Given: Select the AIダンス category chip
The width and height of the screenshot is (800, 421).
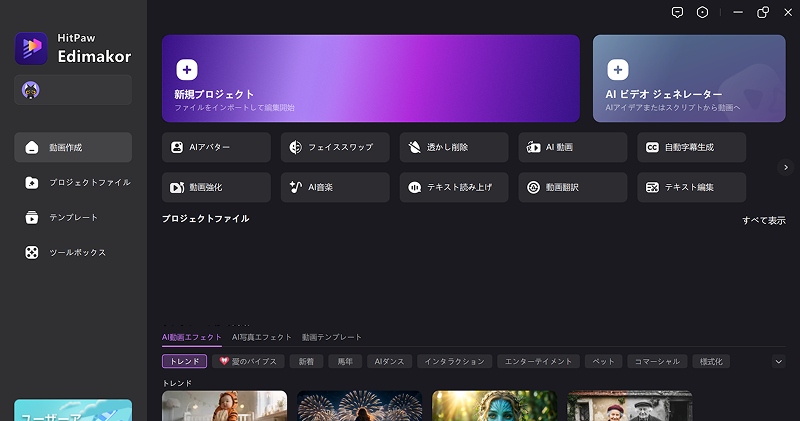Looking at the screenshot, I should tap(389, 361).
